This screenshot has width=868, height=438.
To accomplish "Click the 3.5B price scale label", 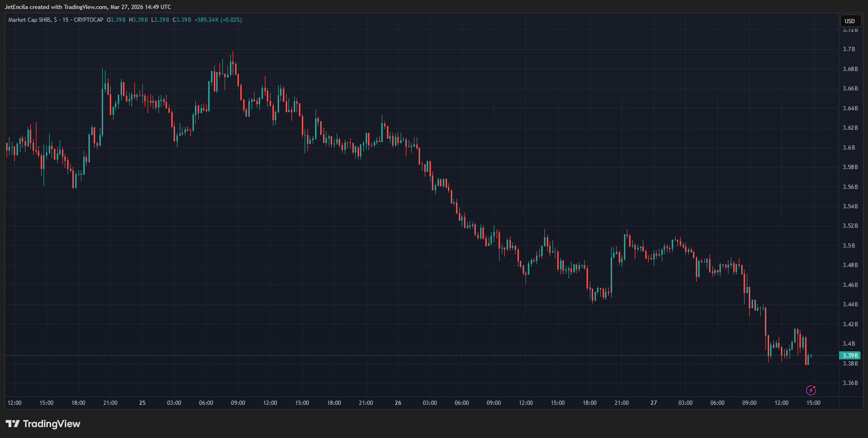I will click(x=849, y=246).
